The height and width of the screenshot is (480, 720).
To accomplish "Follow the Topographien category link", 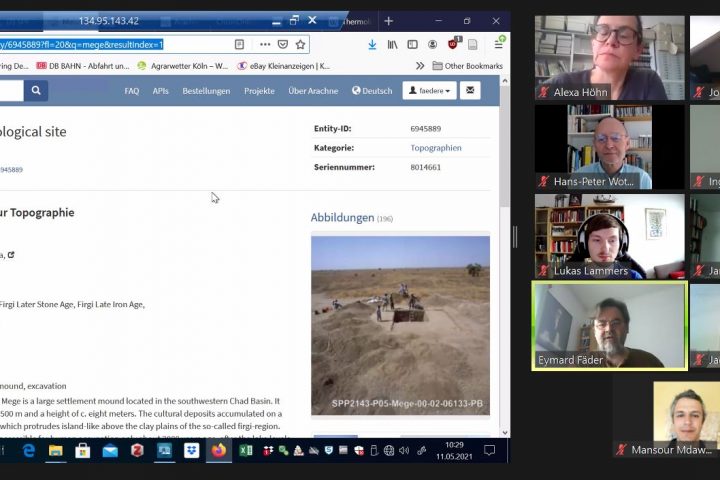I will point(436,148).
